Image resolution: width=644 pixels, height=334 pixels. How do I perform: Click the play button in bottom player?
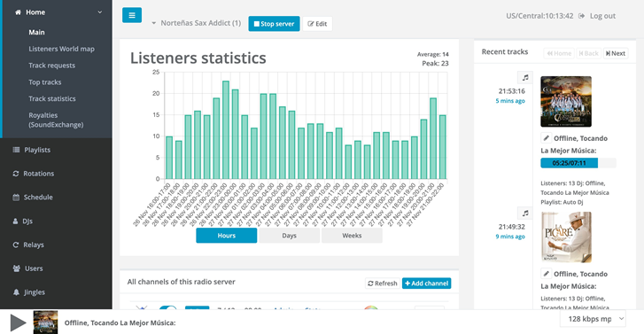18,322
